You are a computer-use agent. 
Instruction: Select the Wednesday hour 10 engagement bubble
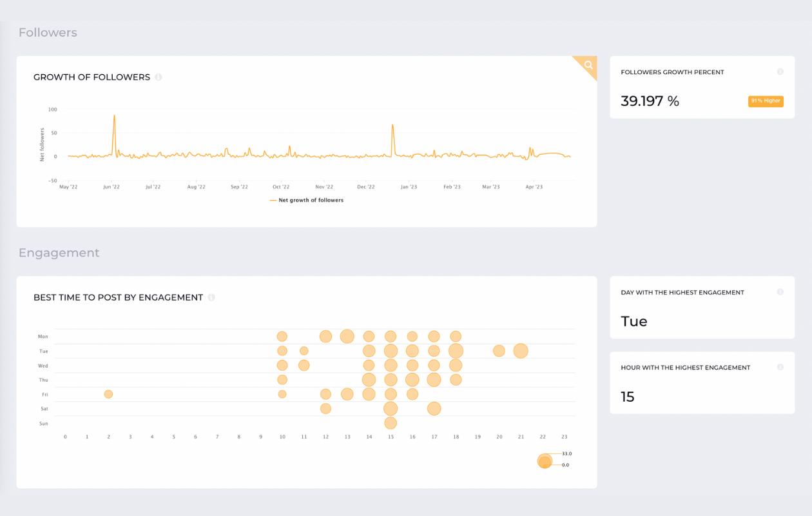coord(282,365)
